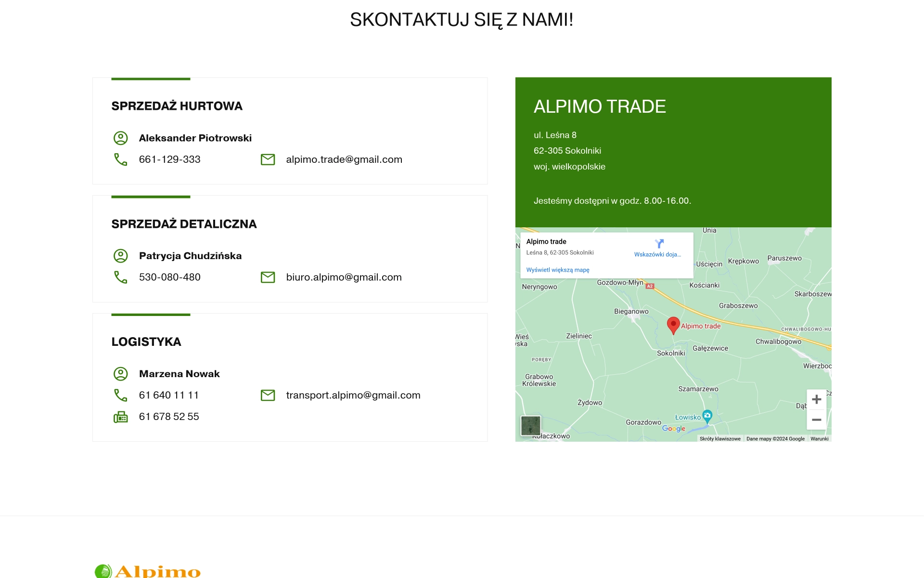The image size is (924, 578).
Task: Click person icon beside Aleksander Piotrowski
Action: [120, 138]
